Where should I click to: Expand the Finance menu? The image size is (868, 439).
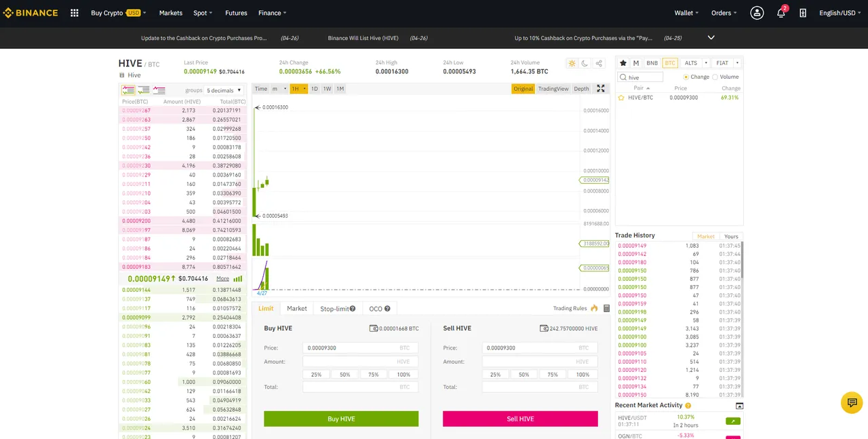[272, 13]
